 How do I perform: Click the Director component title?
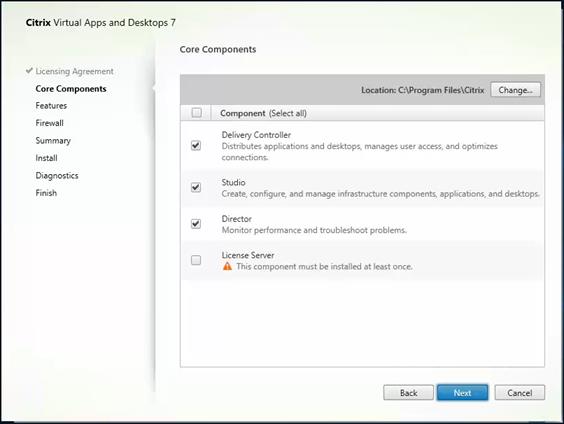(236, 219)
